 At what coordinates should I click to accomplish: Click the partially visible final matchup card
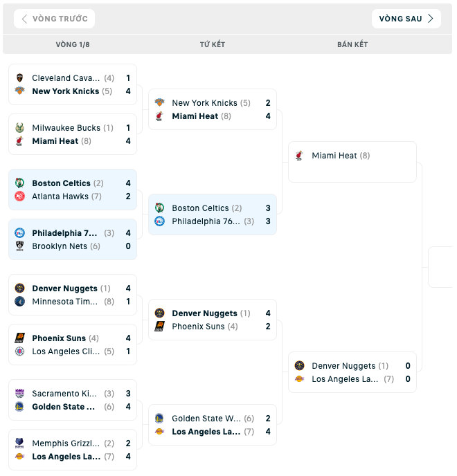(440, 267)
